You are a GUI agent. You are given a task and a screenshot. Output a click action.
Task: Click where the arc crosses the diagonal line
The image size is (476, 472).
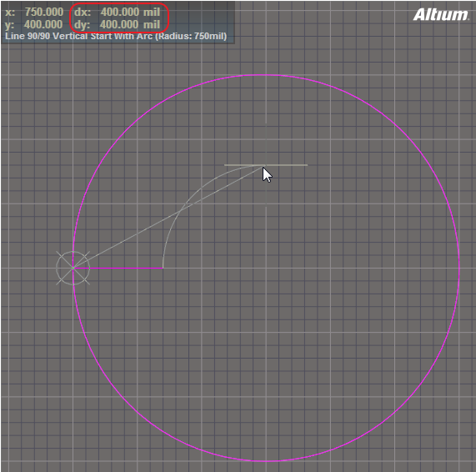pos(182,209)
